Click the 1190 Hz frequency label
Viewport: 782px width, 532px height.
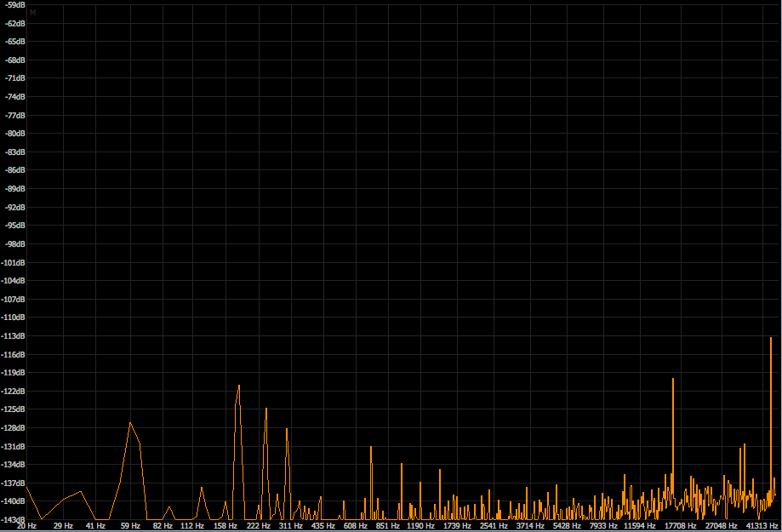[x=420, y=525]
